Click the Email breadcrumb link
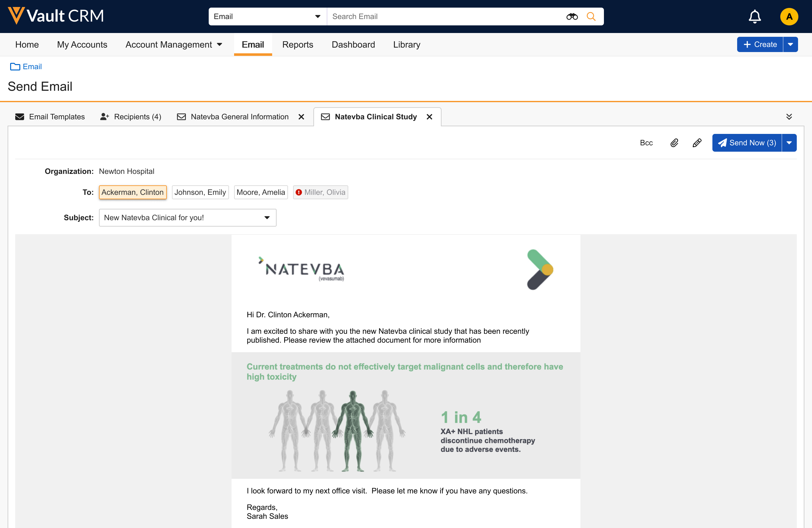812x528 pixels. pos(32,67)
